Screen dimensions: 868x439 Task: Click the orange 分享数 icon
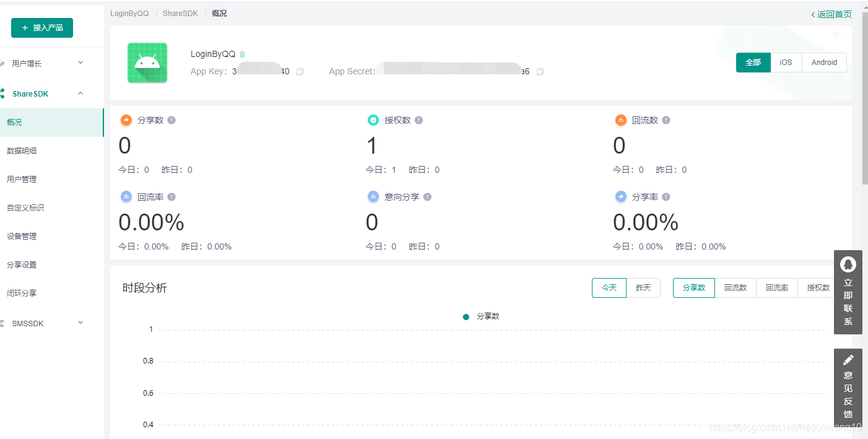(x=126, y=120)
